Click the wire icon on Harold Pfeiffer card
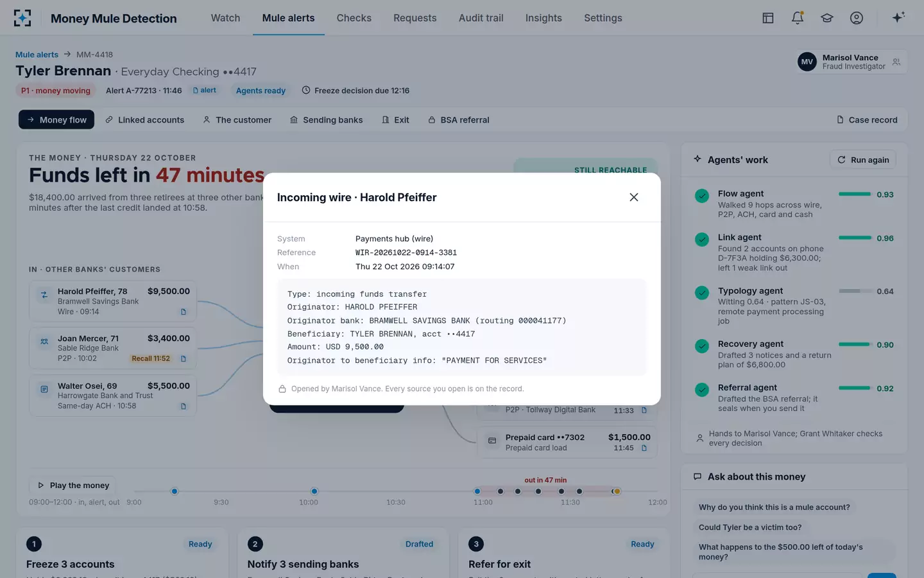 (44, 295)
